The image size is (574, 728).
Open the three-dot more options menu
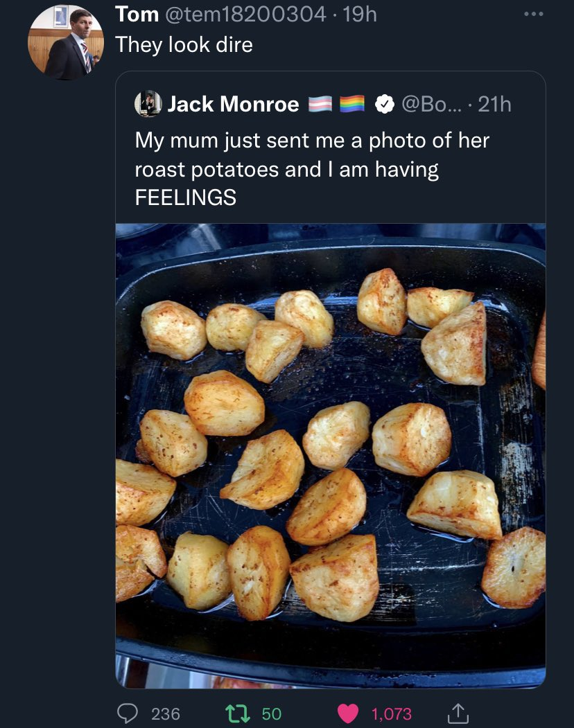[533, 14]
